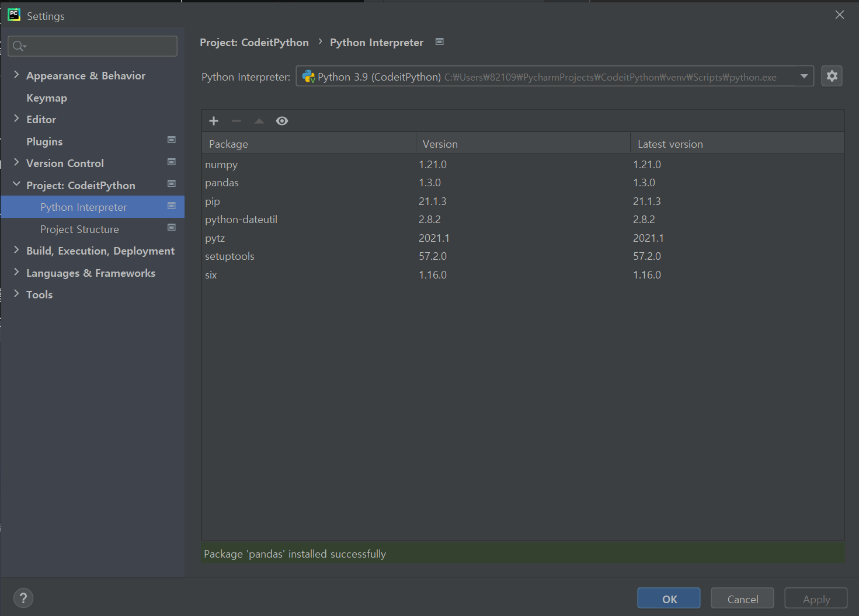The width and height of the screenshot is (859, 616).
Task: Click project-level icon next to Plugins
Action: click(x=172, y=140)
